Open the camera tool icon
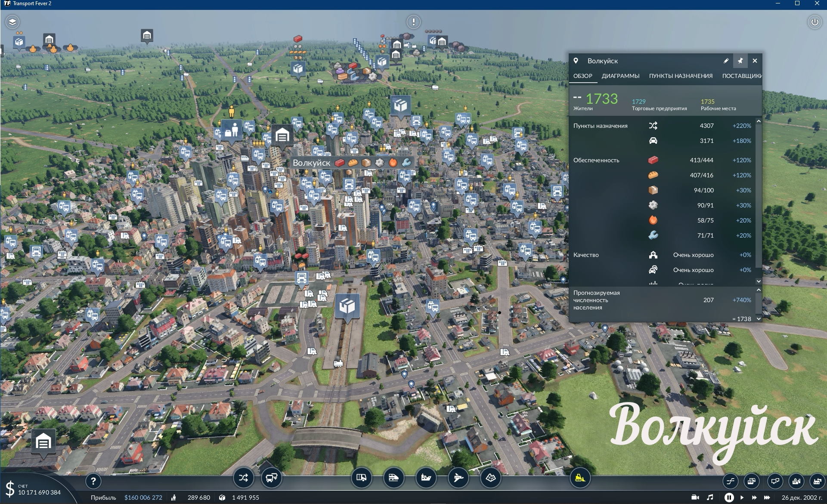 point(695,497)
